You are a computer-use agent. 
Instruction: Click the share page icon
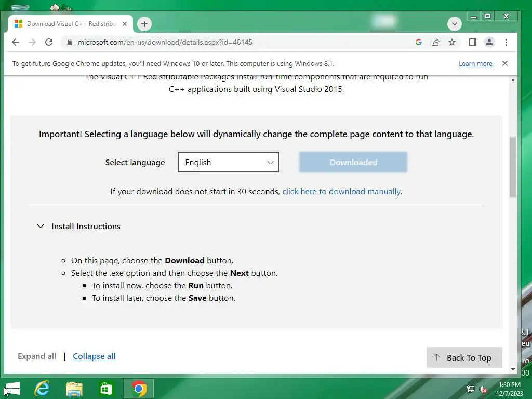point(435,42)
